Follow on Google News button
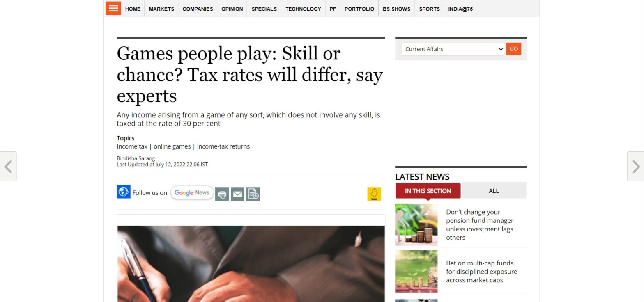 pos(192,193)
